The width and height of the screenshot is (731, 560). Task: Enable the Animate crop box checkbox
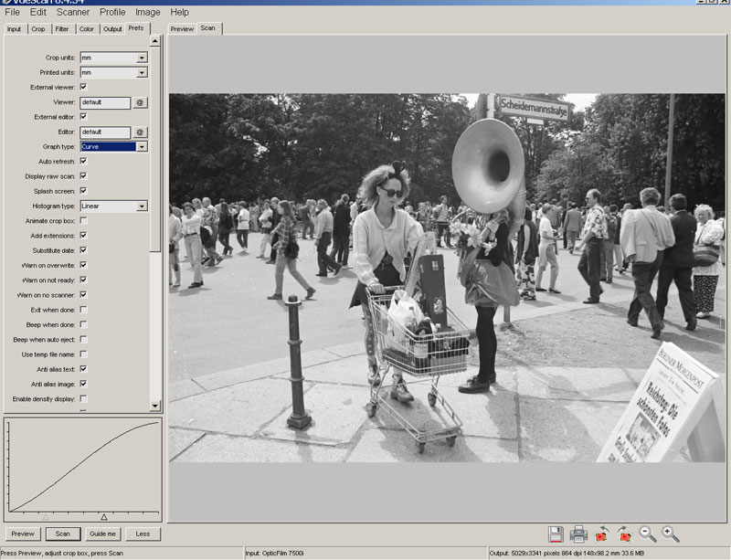pyautogui.click(x=84, y=220)
